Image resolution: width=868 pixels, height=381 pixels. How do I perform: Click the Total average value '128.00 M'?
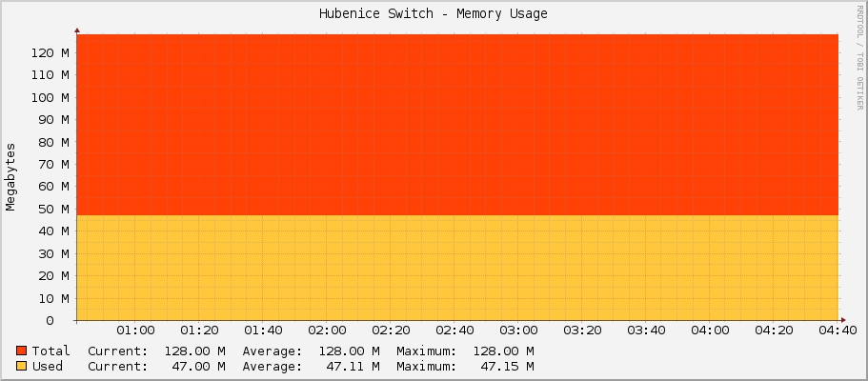tap(350, 351)
